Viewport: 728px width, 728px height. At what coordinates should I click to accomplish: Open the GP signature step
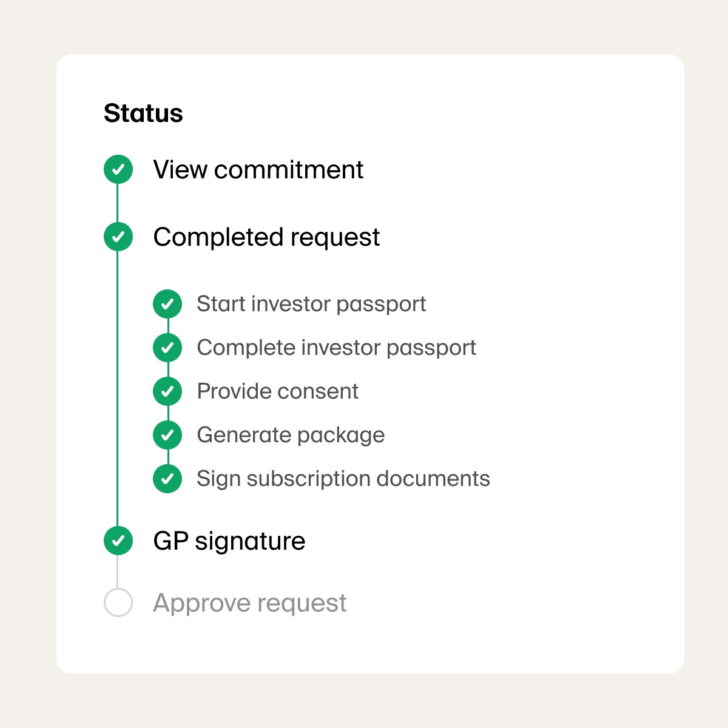(x=229, y=541)
